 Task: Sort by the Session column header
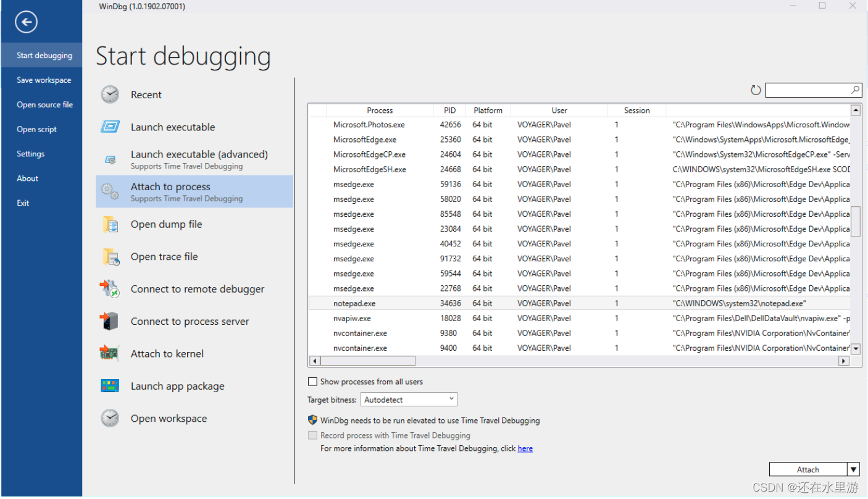point(637,111)
